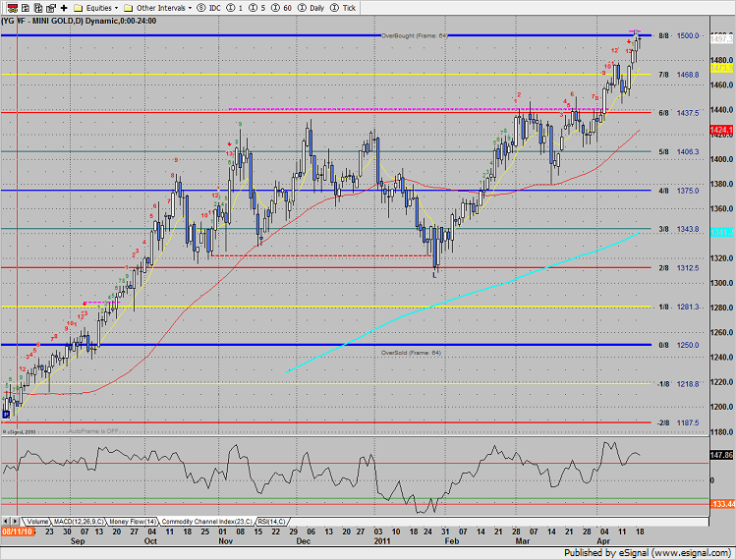Viewport: 736px width, 560px height.
Task: Set the 5 minute interval
Action: tap(256, 8)
